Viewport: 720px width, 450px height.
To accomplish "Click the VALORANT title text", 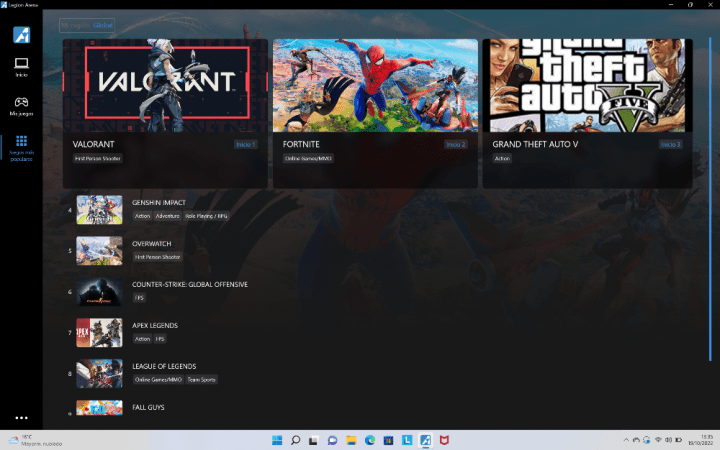I will tap(93, 144).
